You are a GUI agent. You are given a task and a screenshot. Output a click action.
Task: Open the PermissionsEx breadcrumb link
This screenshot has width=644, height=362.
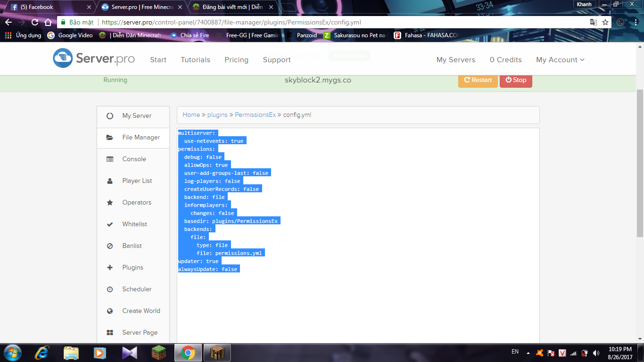pyautogui.click(x=256, y=115)
